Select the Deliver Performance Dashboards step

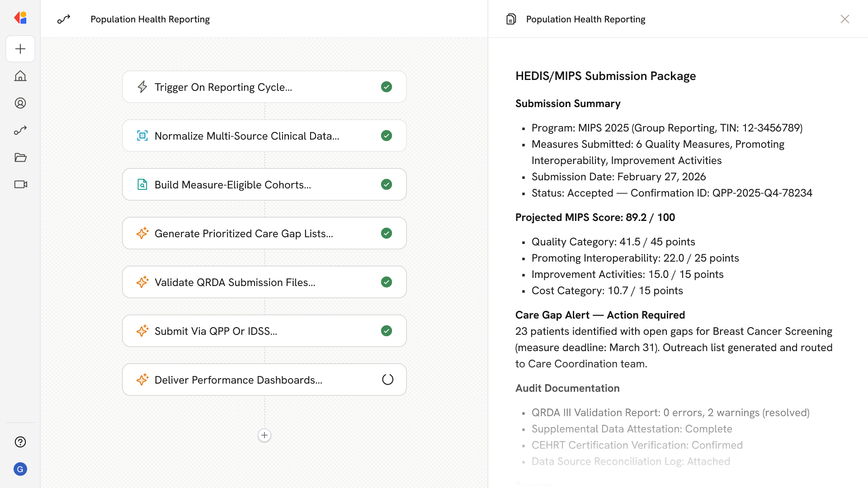pyautogui.click(x=238, y=380)
